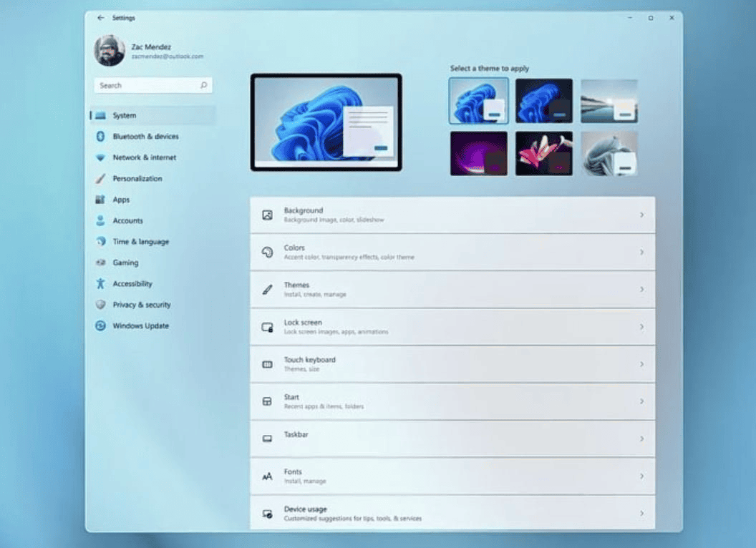The image size is (756, 548).
Task: Open the Taskbar settings via its chevron
Action: click(x=642, y=438)
